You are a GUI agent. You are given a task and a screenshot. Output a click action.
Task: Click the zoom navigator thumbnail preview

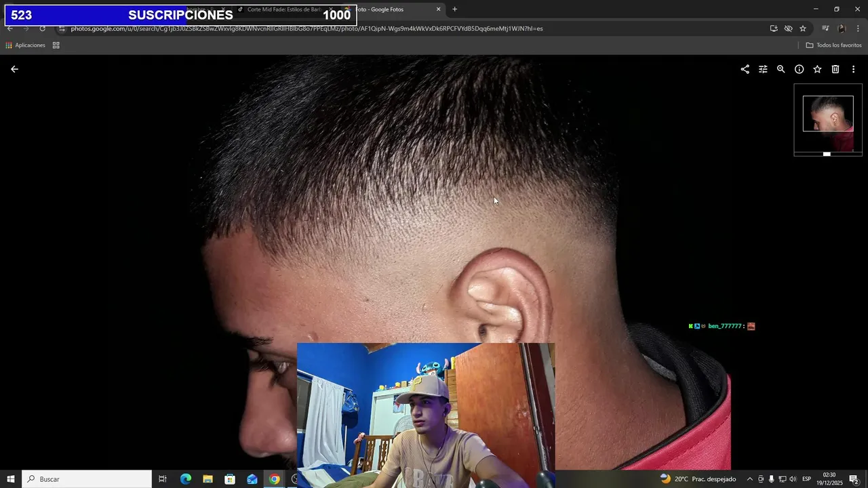828,120
